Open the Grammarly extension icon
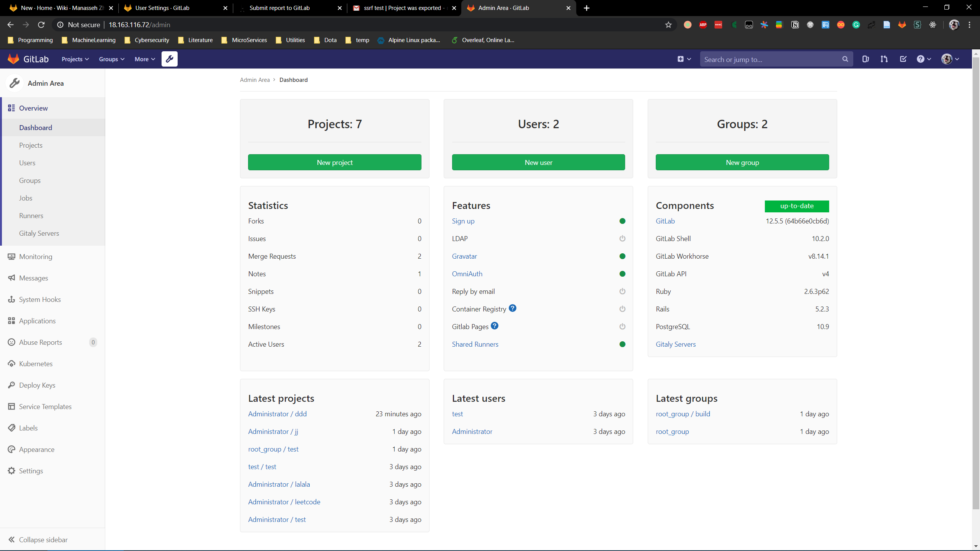The image size is (980, 551). tap(856, 25)
